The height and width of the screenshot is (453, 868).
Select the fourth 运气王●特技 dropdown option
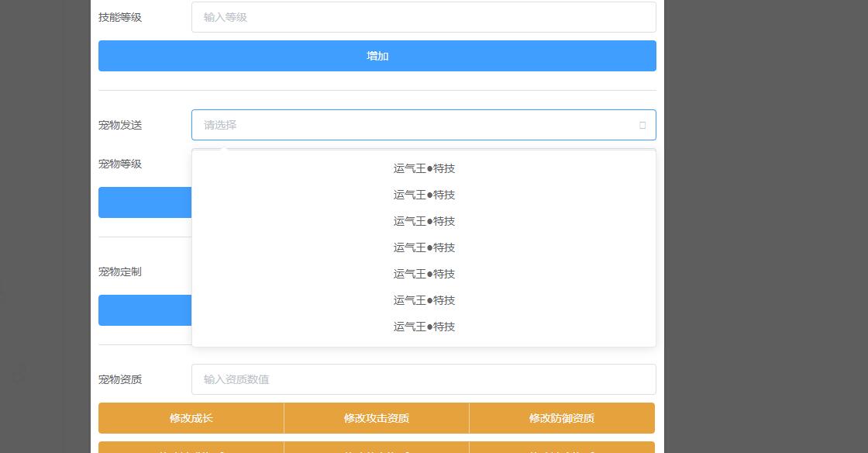pos(424,247)
